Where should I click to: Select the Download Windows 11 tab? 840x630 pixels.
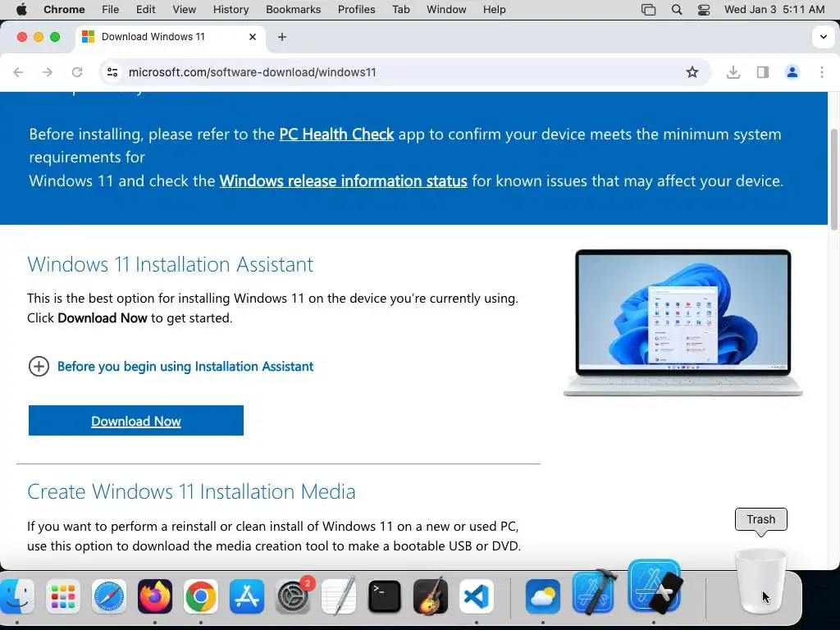(171, 37)
